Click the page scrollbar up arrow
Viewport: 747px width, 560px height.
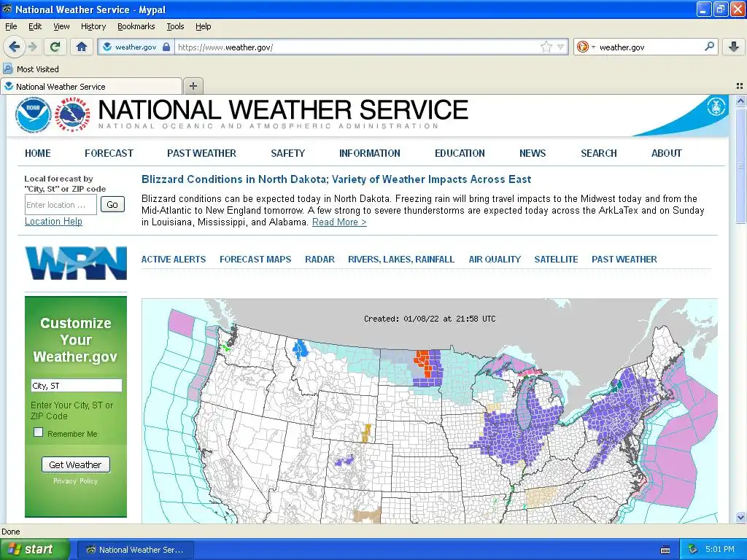pyautogui.click(x=740, y=101)
